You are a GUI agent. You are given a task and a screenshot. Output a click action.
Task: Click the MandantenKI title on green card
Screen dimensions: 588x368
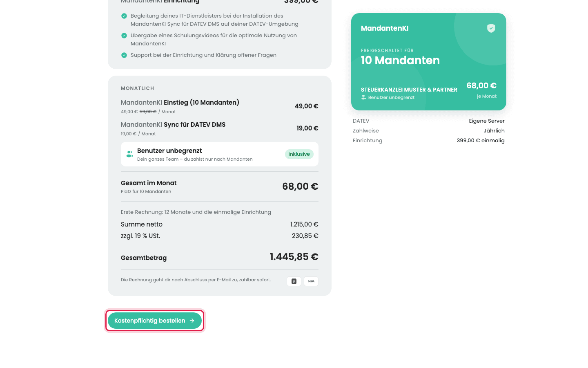coord(385,28)
